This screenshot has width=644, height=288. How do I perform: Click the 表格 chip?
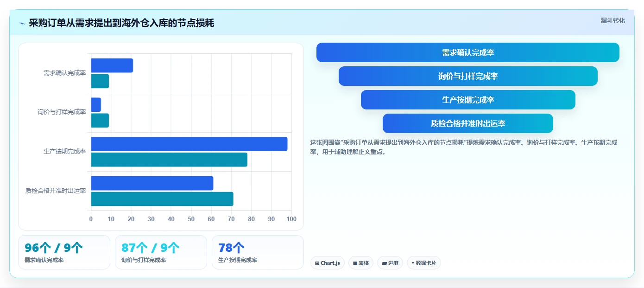tap(361, 263)
